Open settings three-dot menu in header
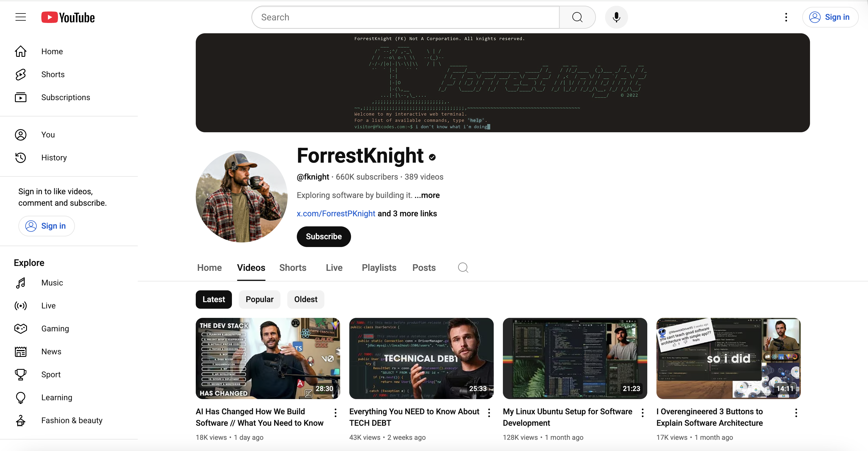Image resolution: width=868 pixels, height=451 pixels. pyautogui.click(x=786, y=17)
